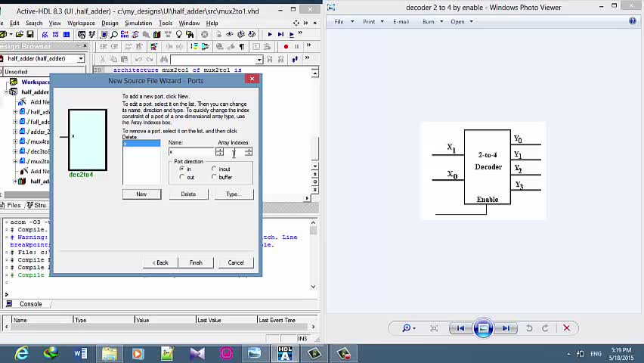This screenshot has height=363, width=644.
Task: Click the save icon in Active-HDL toolbar
Action: [x=29, y=35]
